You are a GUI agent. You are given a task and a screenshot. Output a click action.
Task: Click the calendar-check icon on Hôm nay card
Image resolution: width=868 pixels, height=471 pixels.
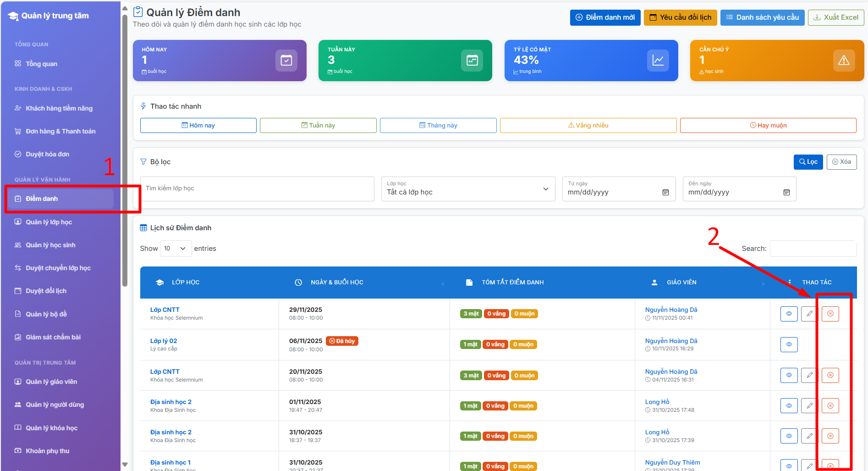point(286,60)
